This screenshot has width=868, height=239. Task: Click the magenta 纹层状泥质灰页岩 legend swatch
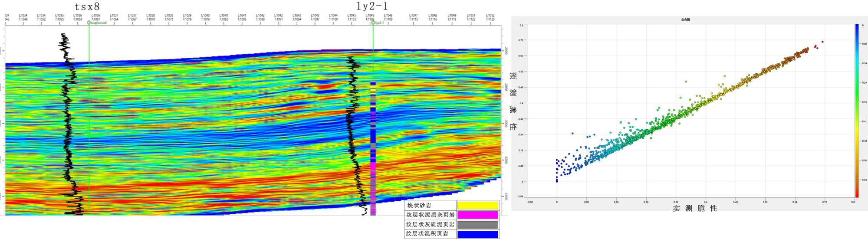click(477, 215)
